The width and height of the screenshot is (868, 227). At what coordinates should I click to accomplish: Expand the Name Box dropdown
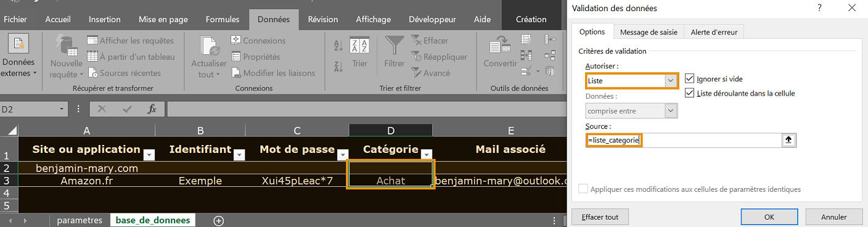[x=62, y=109]
